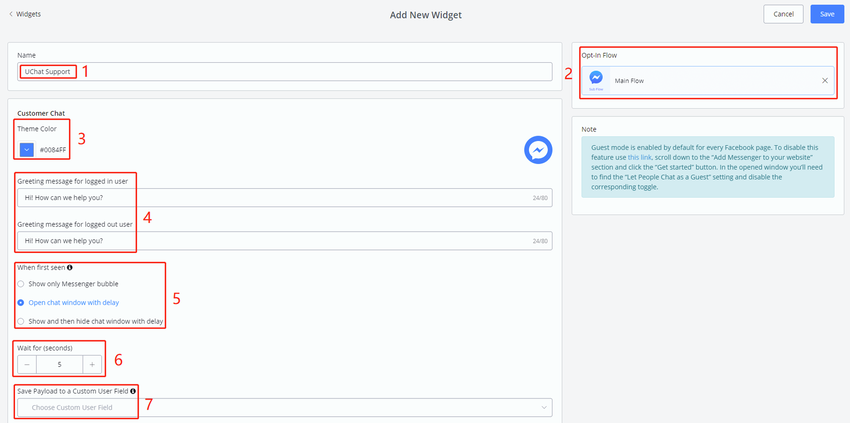Remove Main Flow with the X icon
This screenshot has width=850, height=423.
point(824,80)
